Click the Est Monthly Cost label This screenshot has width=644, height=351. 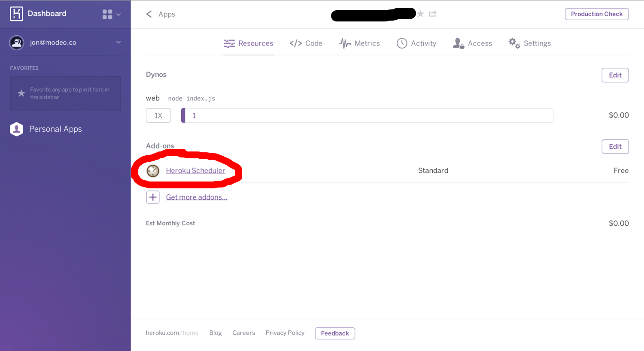pyautogui.click(x=170, y=223)
